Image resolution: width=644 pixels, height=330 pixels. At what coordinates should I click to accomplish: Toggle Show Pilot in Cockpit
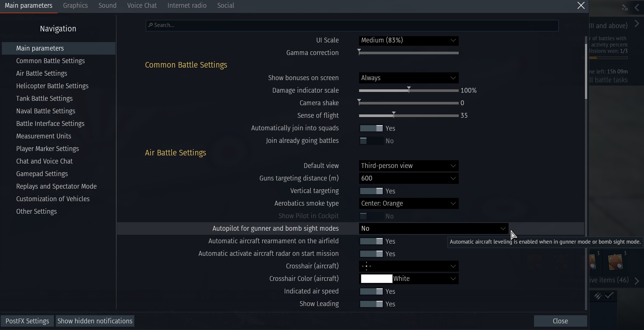371,216
